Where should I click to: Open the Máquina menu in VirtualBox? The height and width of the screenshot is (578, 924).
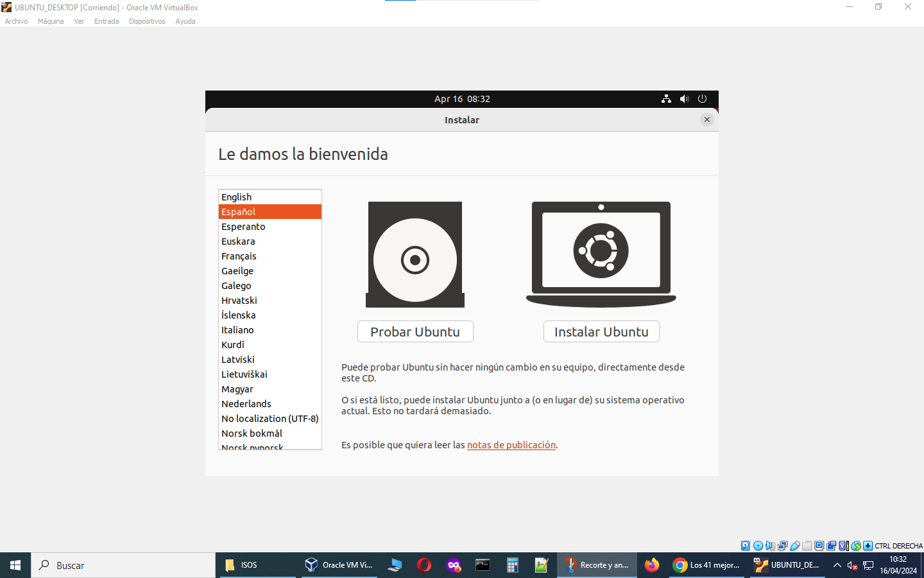tap(51, 21)
